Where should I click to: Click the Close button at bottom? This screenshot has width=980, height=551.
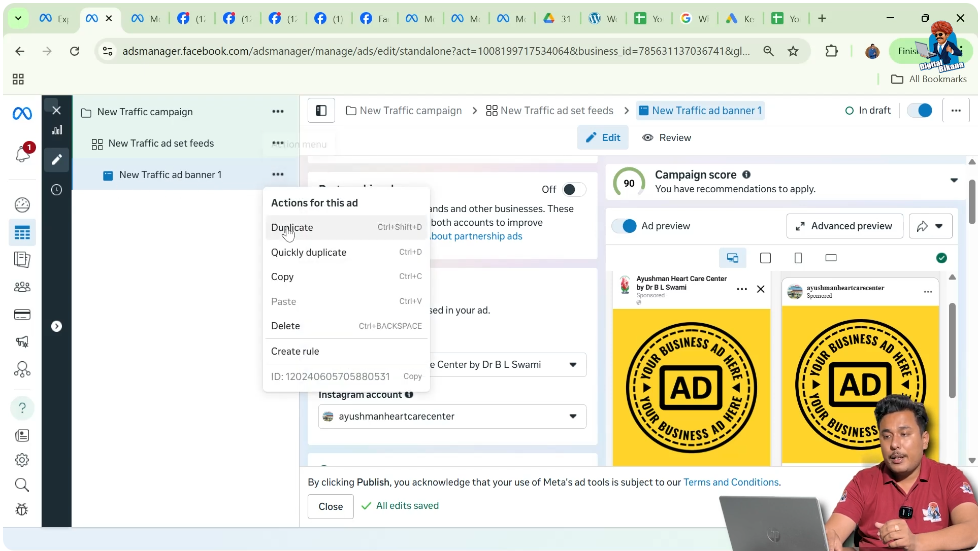(x=331, y=507)
